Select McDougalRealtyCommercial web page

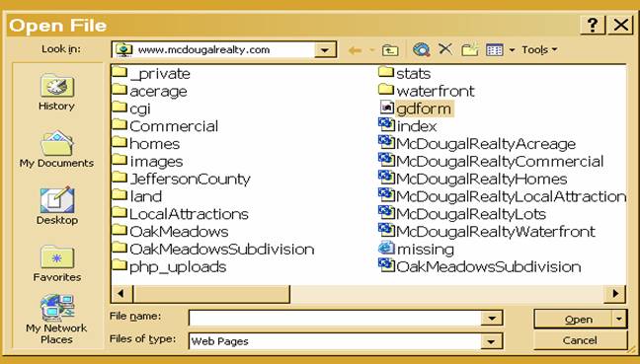(491, 162)
